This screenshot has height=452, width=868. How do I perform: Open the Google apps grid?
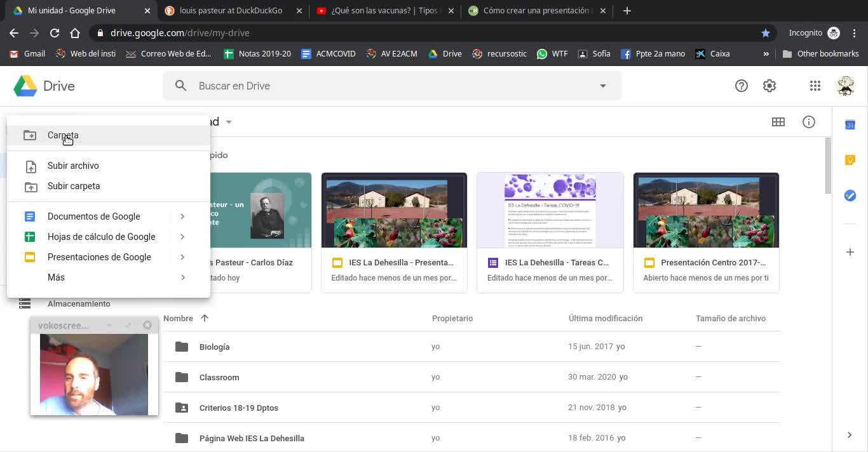pyautogui.click(x=815, y=86)
